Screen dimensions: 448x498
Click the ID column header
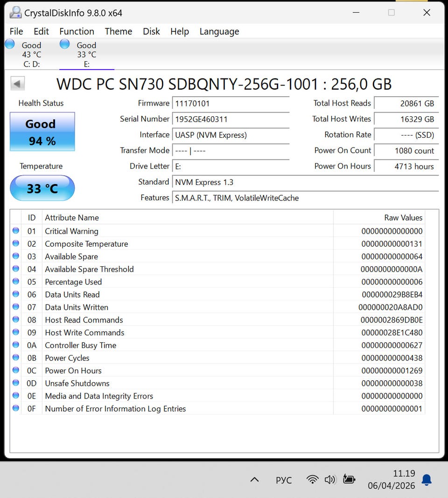[31, 218]
